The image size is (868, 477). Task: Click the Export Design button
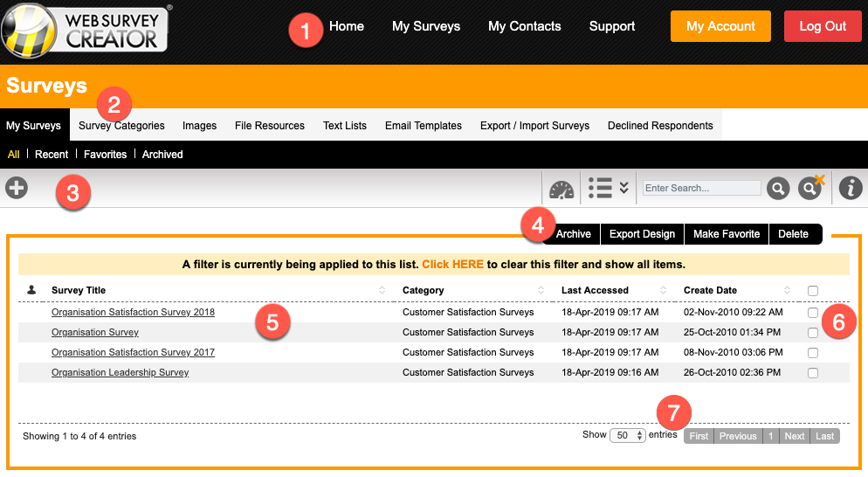642,234
